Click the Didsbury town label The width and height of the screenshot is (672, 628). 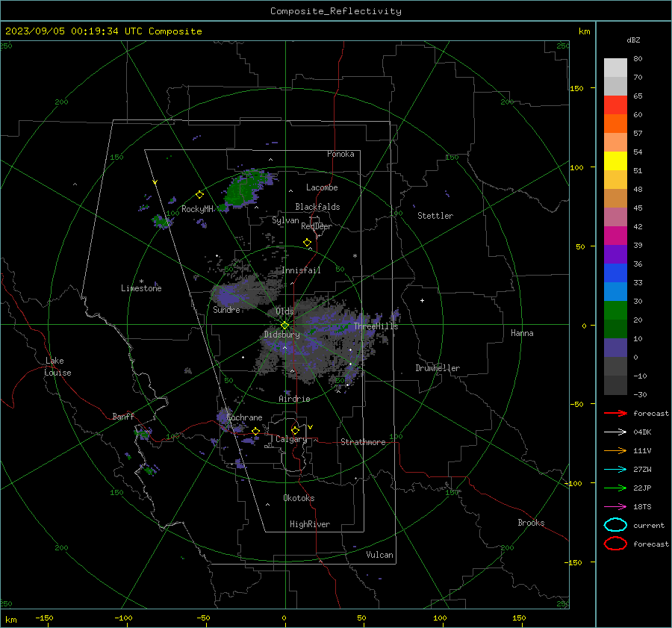coord(281,335)
